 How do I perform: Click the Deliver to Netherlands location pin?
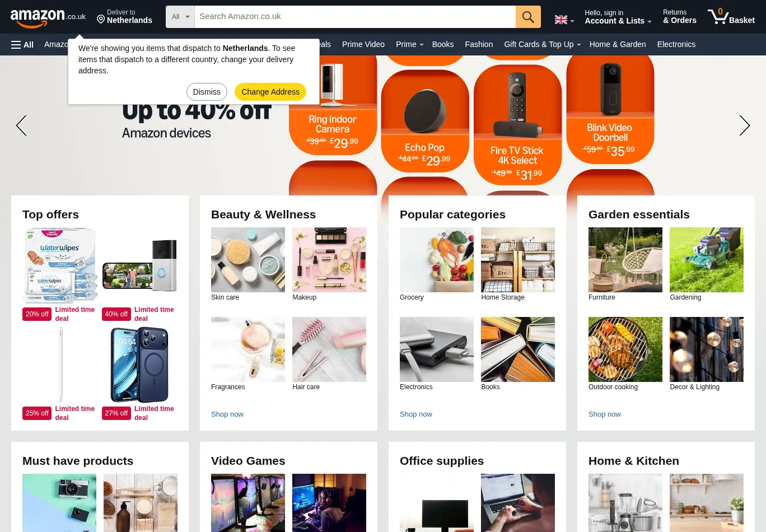click(x=101, y=20)
